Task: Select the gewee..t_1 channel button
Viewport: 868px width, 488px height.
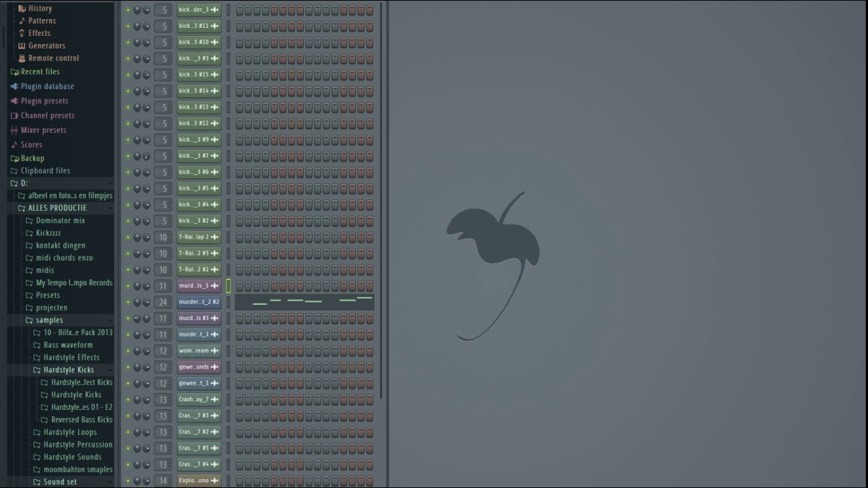Action: point(199,384)
